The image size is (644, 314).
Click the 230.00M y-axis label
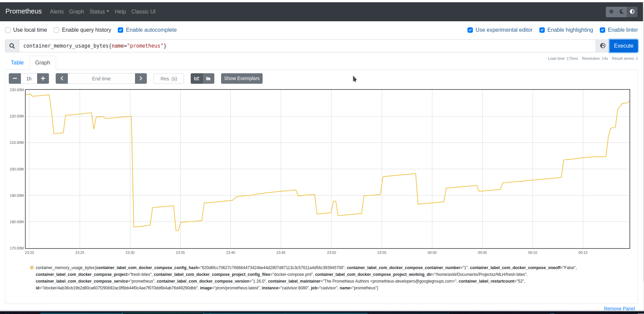(x=17, y=90)
